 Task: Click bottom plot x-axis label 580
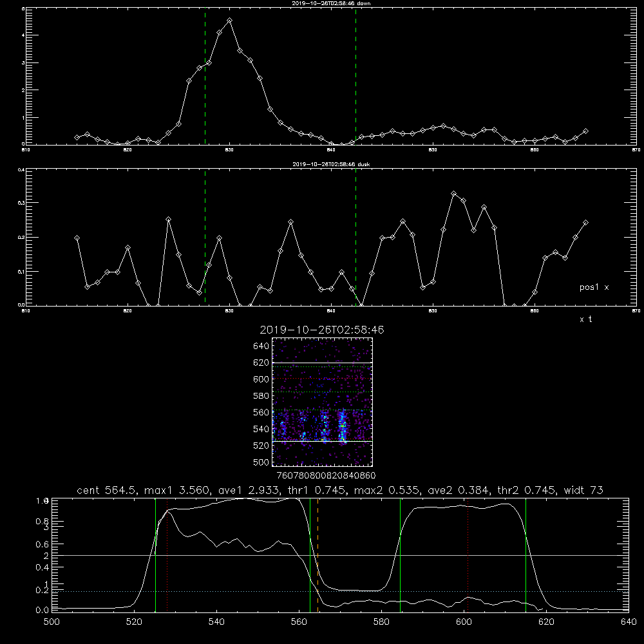(381, 622)
